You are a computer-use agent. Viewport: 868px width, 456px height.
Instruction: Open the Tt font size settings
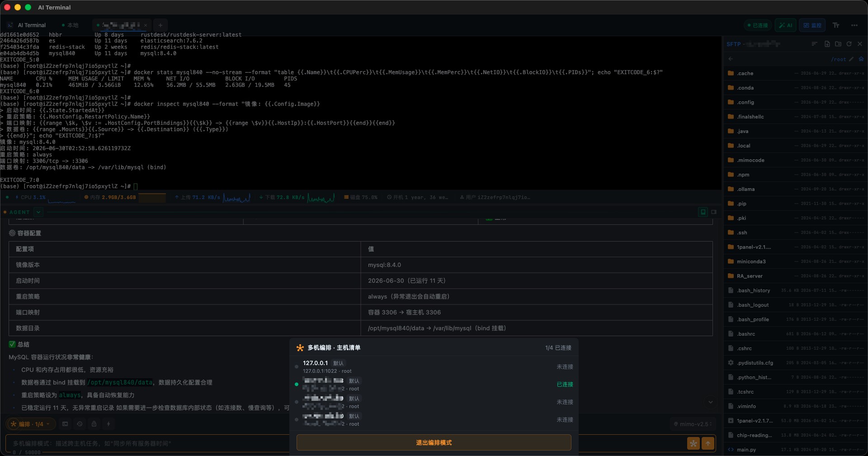pyautogui.click(x=836, y=25)
